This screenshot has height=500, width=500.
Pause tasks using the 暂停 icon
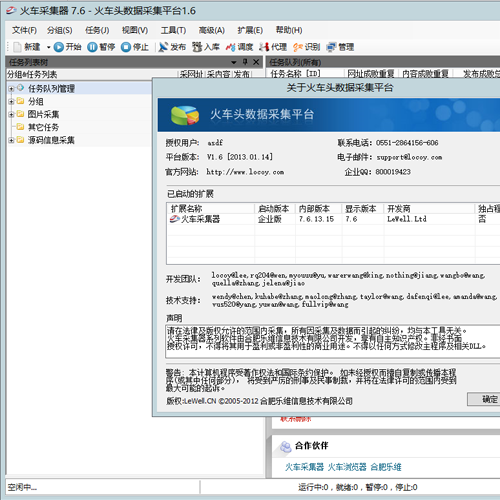(x=92, y=47)
